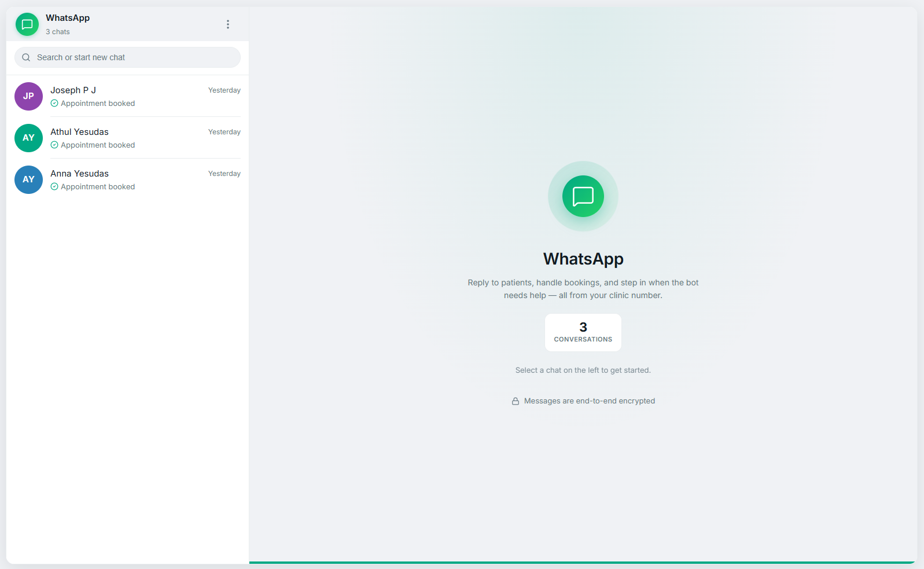Click the large WhatsApp heading in main pane

click(583, 259)
